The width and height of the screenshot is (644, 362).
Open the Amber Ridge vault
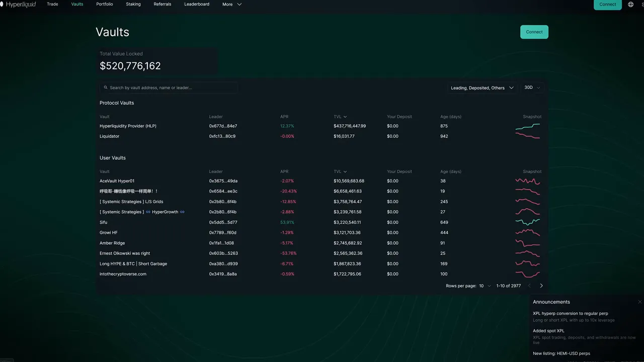[x=112, y=243]
